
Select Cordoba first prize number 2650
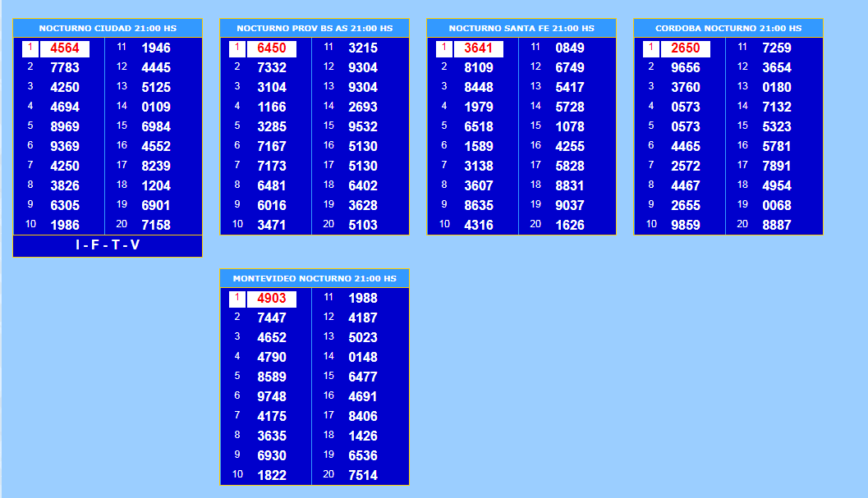point(686,48)
